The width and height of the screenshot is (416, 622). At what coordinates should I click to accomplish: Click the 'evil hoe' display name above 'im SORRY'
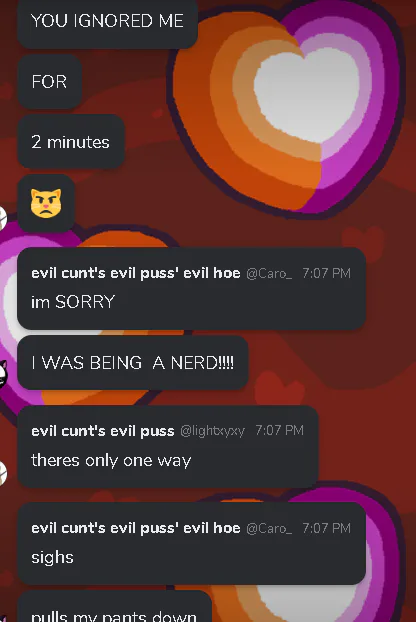pos(136,273)
